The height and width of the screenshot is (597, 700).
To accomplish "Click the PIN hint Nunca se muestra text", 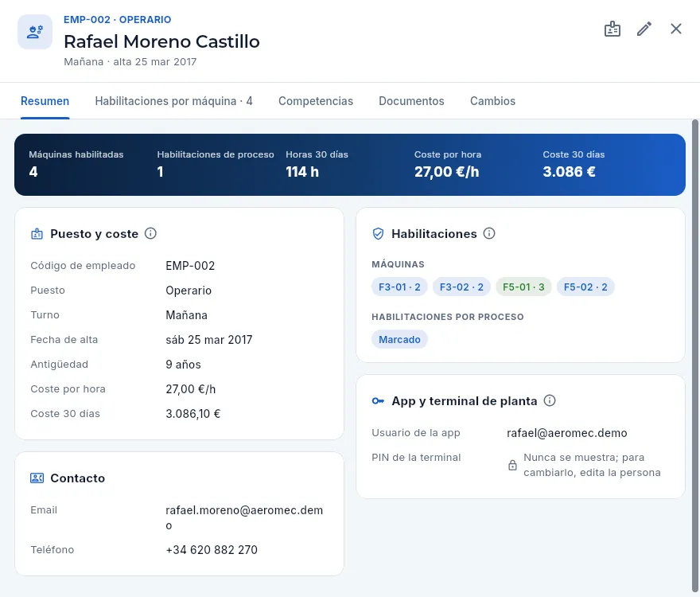I will (x=592, y=465).
